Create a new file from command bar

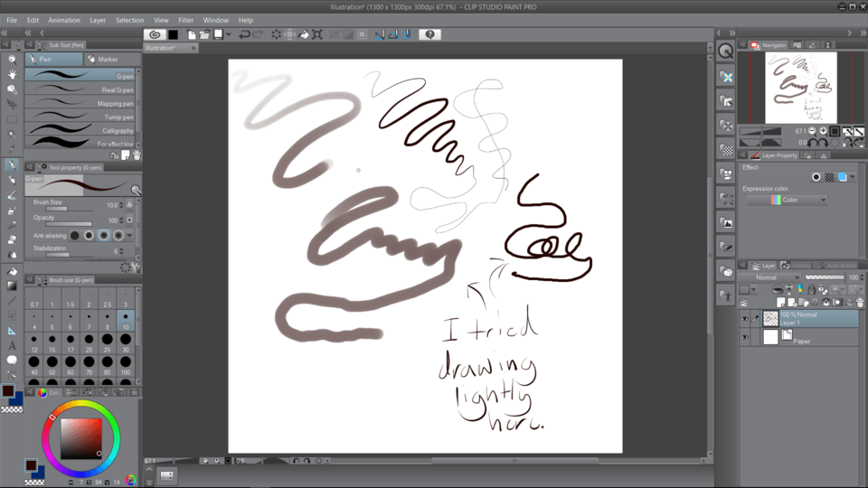[191, 34]
